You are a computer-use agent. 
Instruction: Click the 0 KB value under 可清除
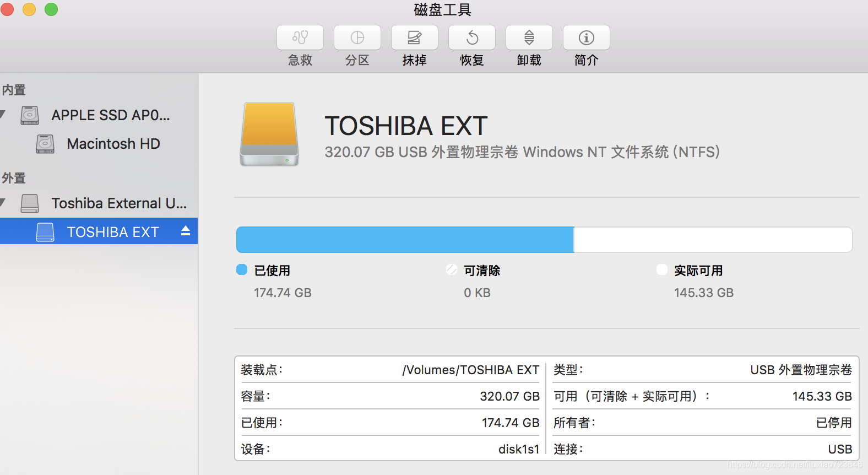477,293
